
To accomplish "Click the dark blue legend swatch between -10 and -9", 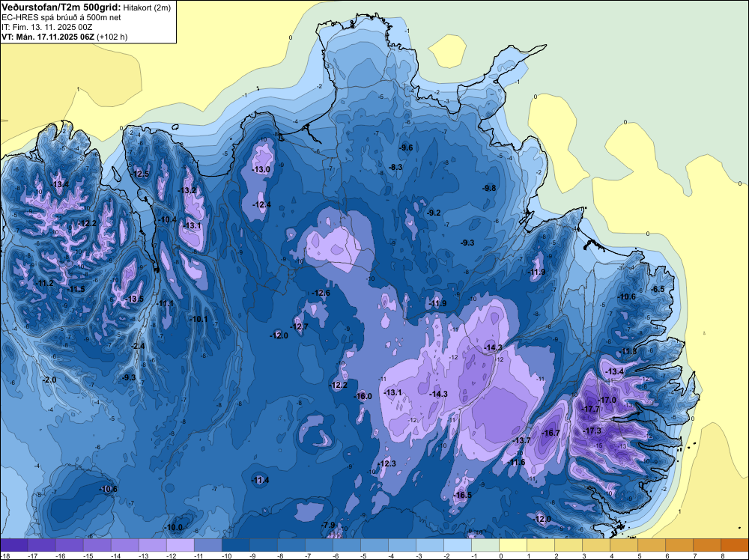I will (x=235, y=545).
